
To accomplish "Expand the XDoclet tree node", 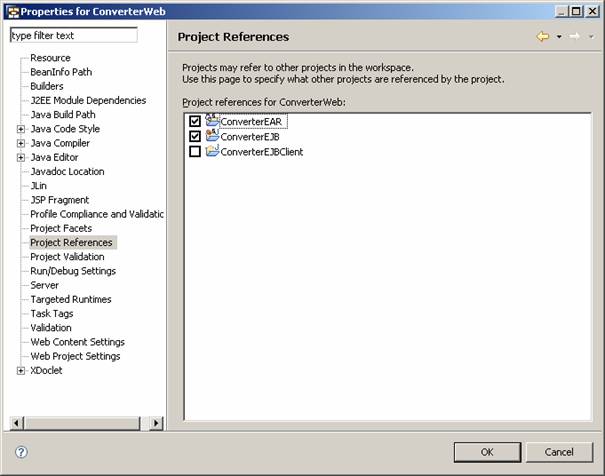I will 21,371.
